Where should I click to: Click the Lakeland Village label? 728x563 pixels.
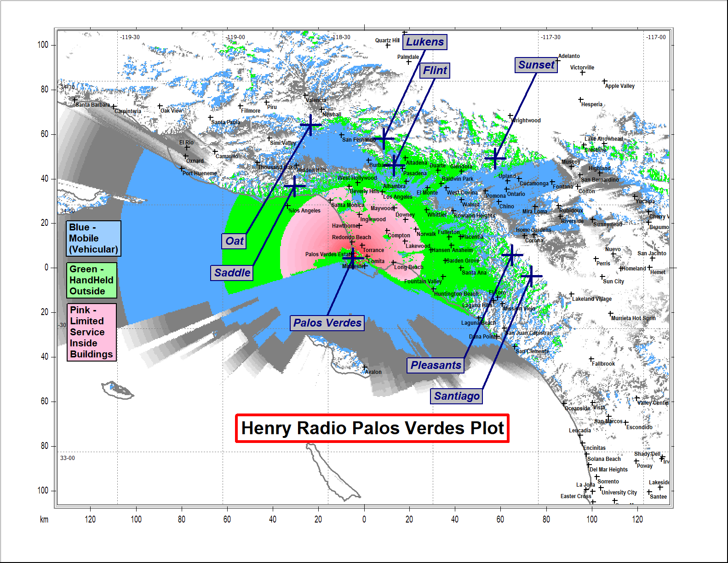(x=592, y=299)
